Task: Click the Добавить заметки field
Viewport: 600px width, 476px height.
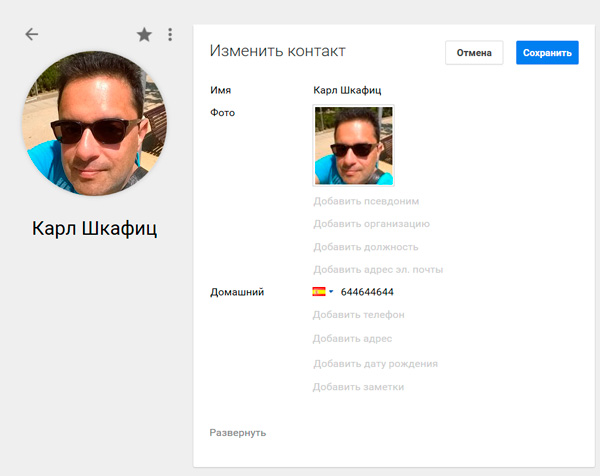Action: click(358, 387)
